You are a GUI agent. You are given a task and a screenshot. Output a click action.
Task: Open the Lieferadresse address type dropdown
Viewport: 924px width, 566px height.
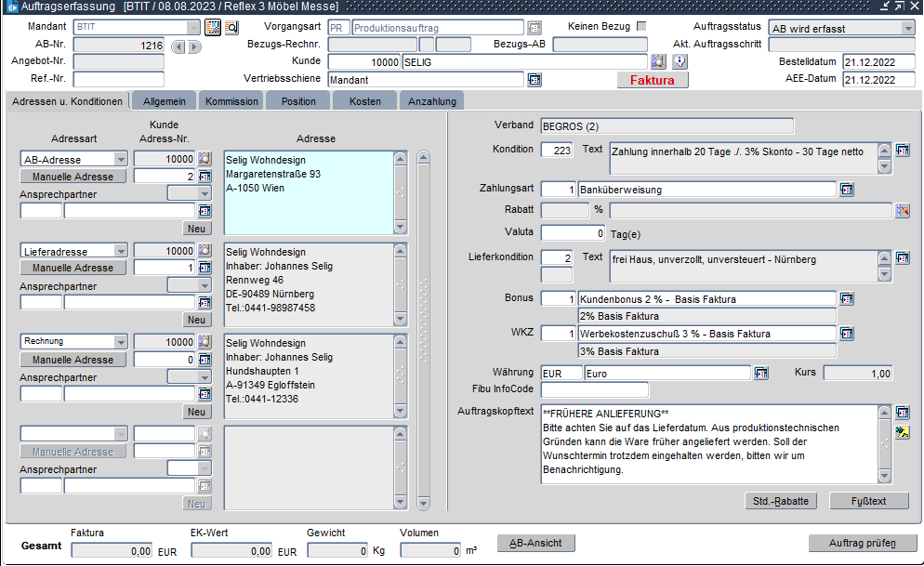tap(120, 250)
